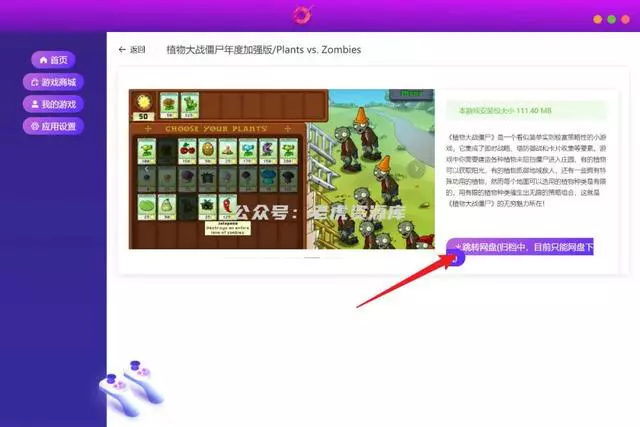Click the game title 植物大战僵尸年度加强版 heading
The image size is (640, 427).
(264, 50)
